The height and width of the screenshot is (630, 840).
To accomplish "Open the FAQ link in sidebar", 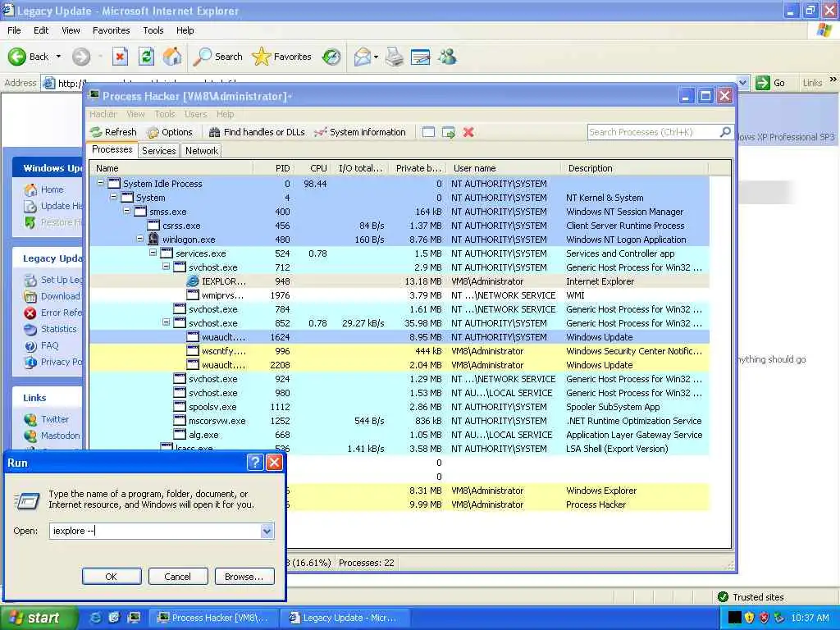I will click(x=49, y=345).
